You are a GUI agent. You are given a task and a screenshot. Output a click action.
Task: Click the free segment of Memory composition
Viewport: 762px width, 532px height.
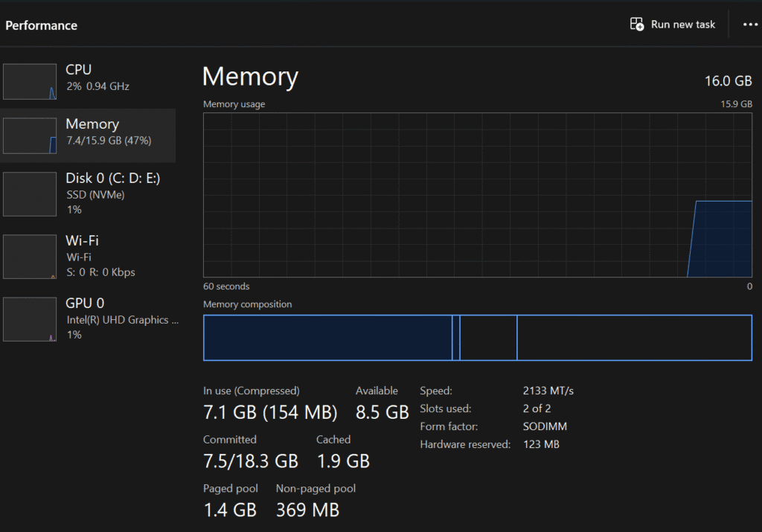[634, 338]
